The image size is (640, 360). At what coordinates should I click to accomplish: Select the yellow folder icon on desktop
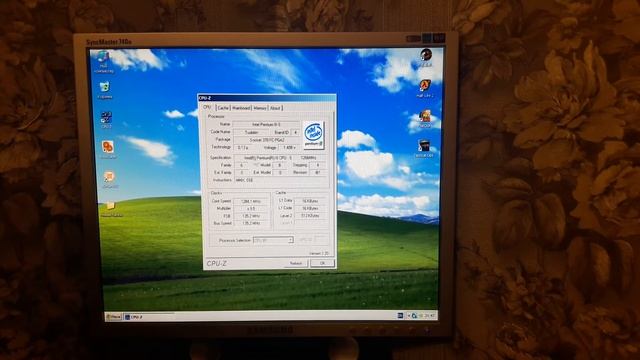(111, 205)
